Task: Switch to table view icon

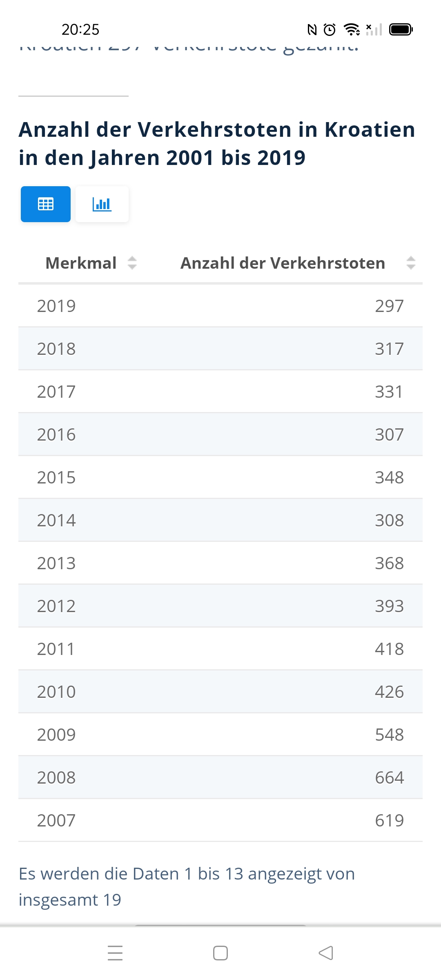Action: pos(46,204)
